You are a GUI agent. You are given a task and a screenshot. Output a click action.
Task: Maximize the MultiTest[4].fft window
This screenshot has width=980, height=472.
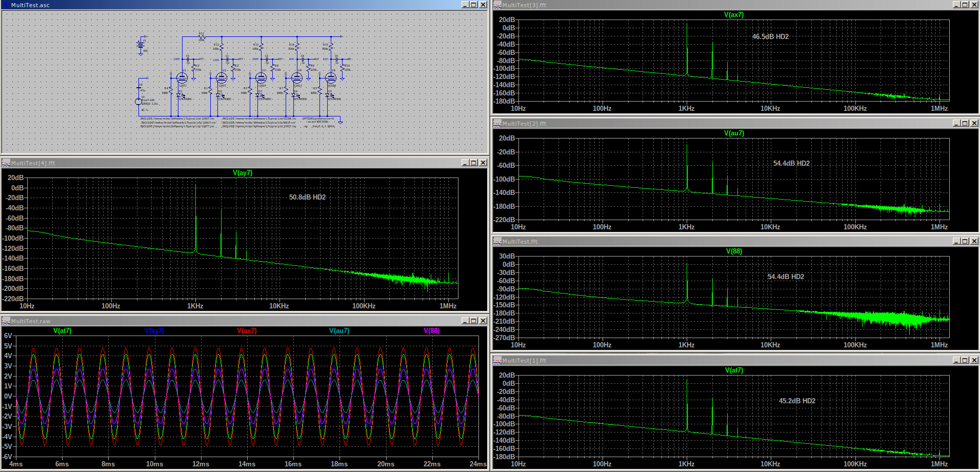474,163
